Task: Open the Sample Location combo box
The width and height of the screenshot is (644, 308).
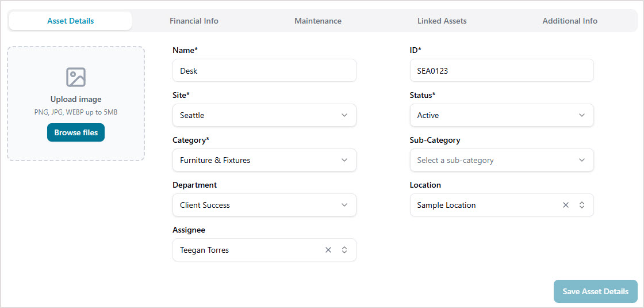Action: pos(501,205)
